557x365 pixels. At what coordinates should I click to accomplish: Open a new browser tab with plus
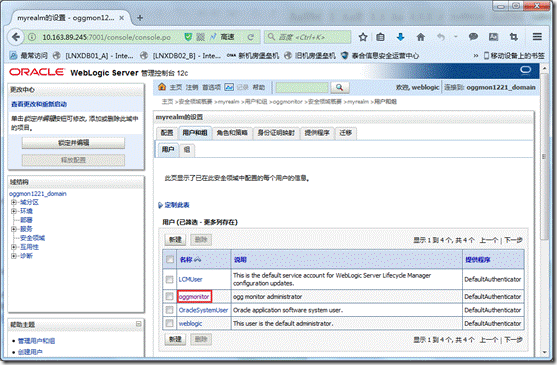tap(140, 18)
